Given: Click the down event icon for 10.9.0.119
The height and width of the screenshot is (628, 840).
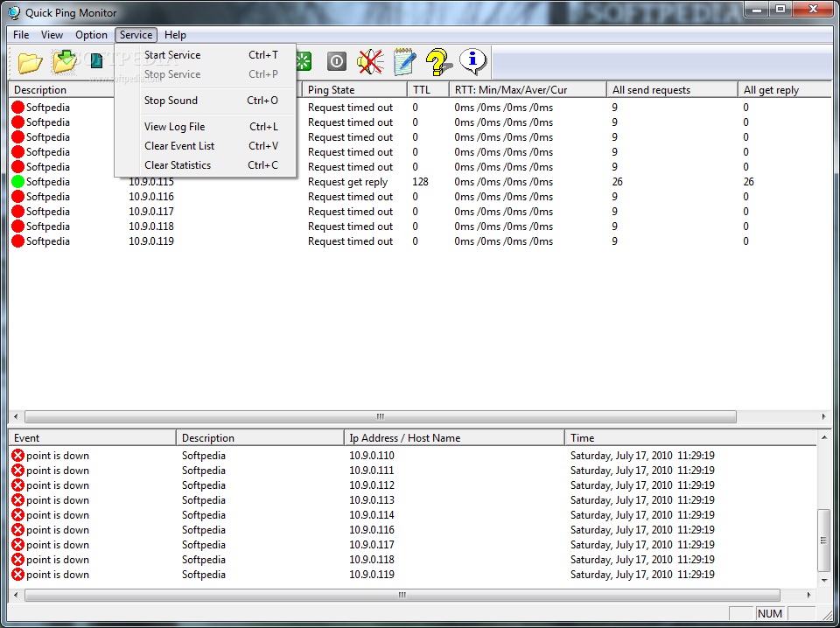Looking at the screenshot, I should pyautogui.click(x=18, y=575).
